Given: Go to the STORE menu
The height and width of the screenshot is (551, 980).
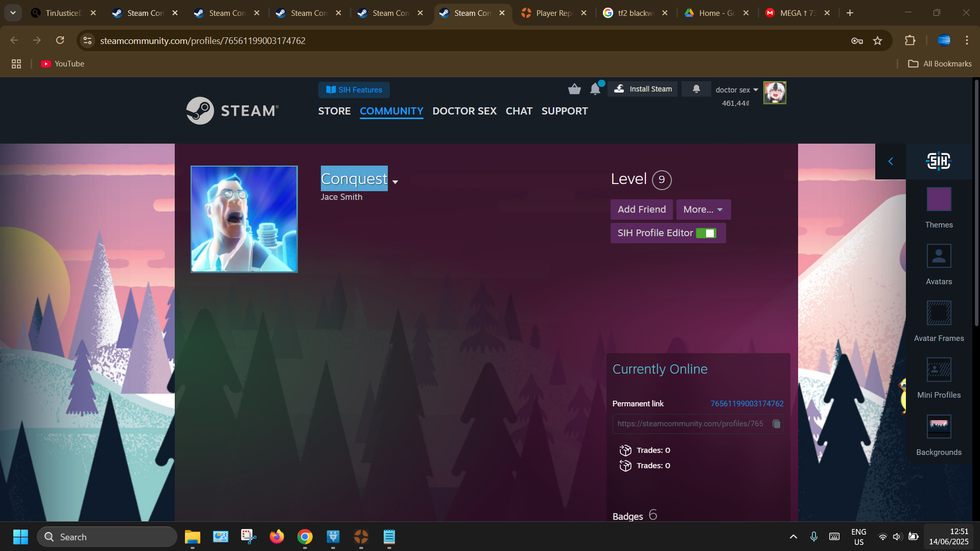Looking at the screenshot, I should pyautogui.click(x=334, y=111).
